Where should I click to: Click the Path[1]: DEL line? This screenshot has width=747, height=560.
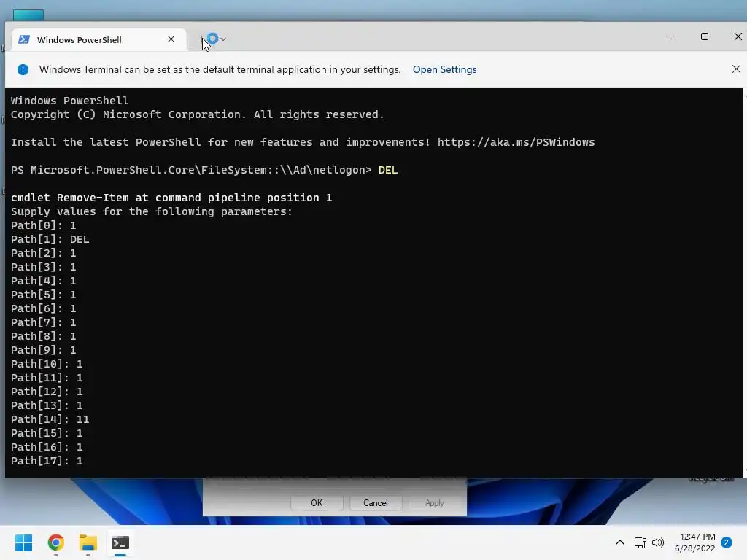pos(50,239)
